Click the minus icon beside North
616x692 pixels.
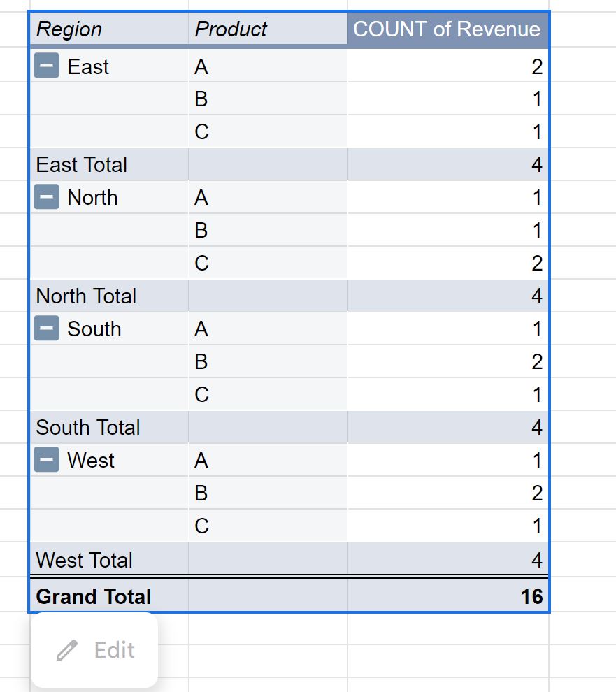click(x=45, y=197)
